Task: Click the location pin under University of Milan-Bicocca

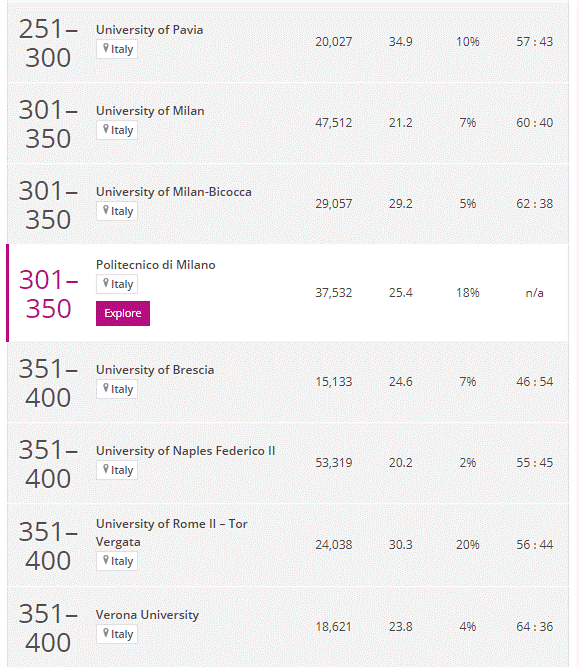Action: [x=106, y=210]
